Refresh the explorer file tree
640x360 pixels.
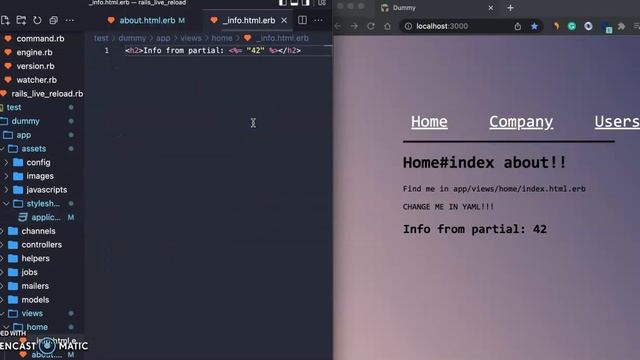pos(37,20)
